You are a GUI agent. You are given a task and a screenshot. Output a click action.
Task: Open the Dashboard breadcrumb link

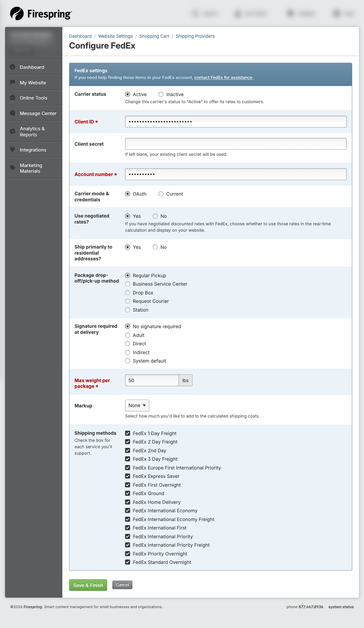click(x=80, y=36)
